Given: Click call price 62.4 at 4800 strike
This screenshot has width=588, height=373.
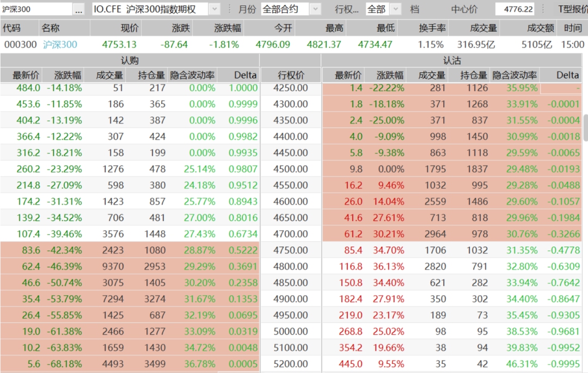Looking at the screenshot, I should point(31,266).
